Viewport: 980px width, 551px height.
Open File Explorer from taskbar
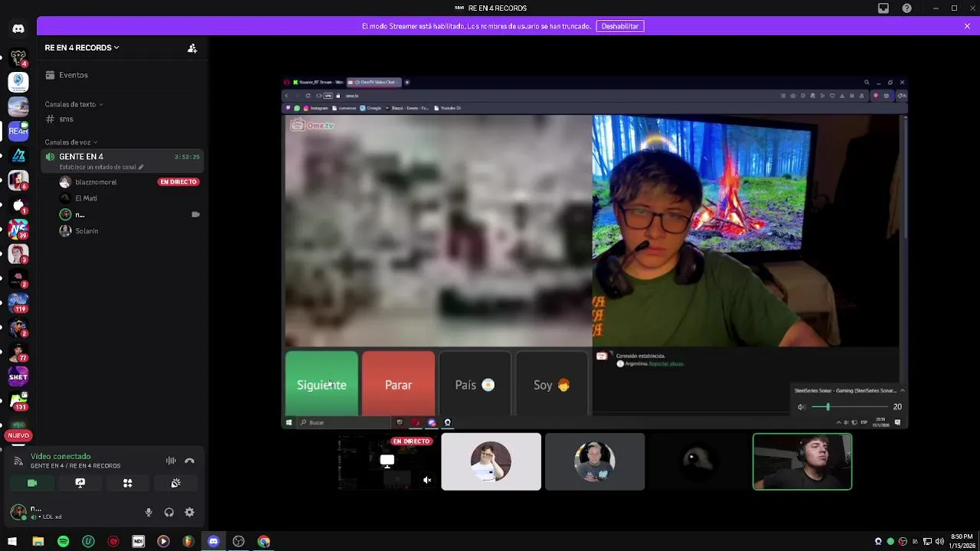(38, 542)
